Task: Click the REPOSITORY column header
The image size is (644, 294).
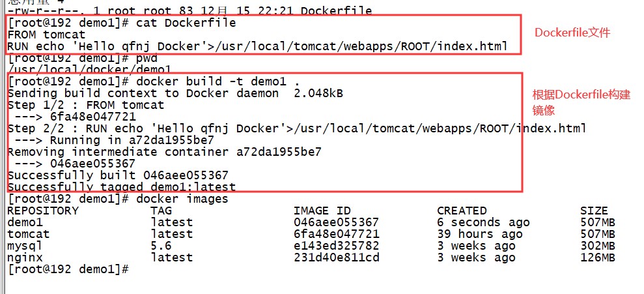Action: 43,211
